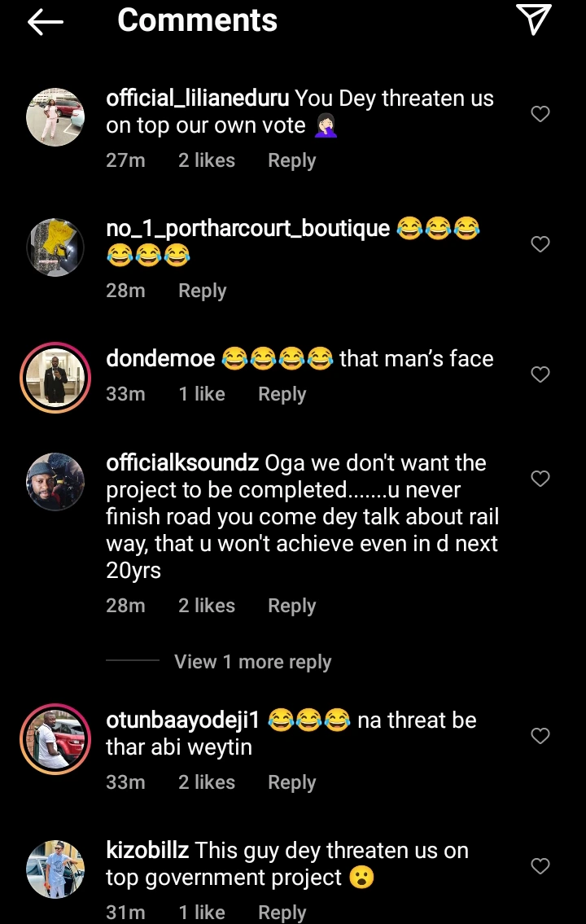Open official_lilianeduru's profile picture
This screenshot has width=586, height=924.
[55, 115]
